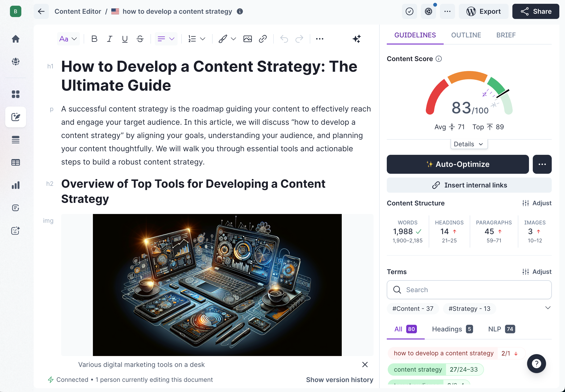Click the insert link toolbar icon
The image size is (565, 392).
click(x=263, y=39)
